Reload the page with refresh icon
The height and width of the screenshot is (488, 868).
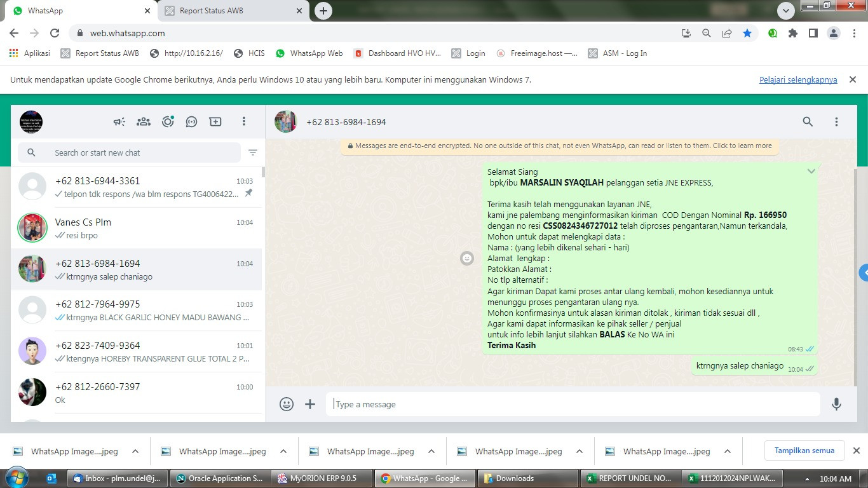point(55,33)
